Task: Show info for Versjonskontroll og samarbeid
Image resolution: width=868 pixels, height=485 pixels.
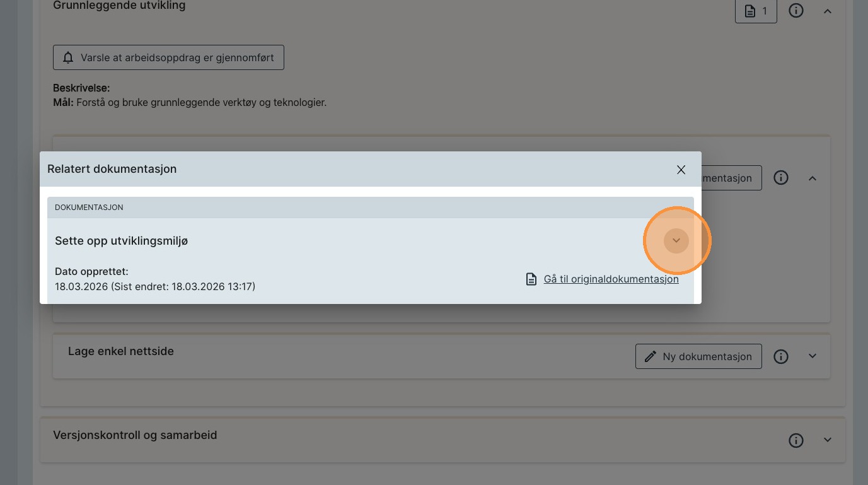Action: 796,440
